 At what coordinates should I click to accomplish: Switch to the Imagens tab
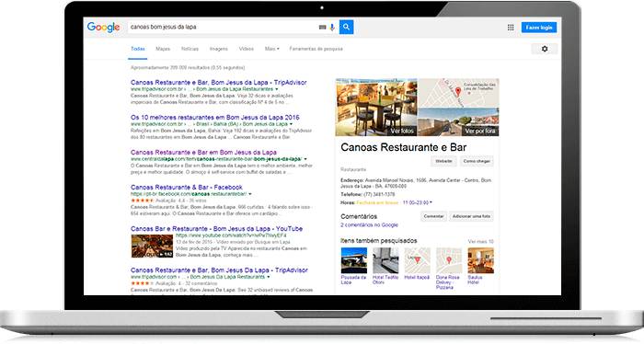click(219, 49)
